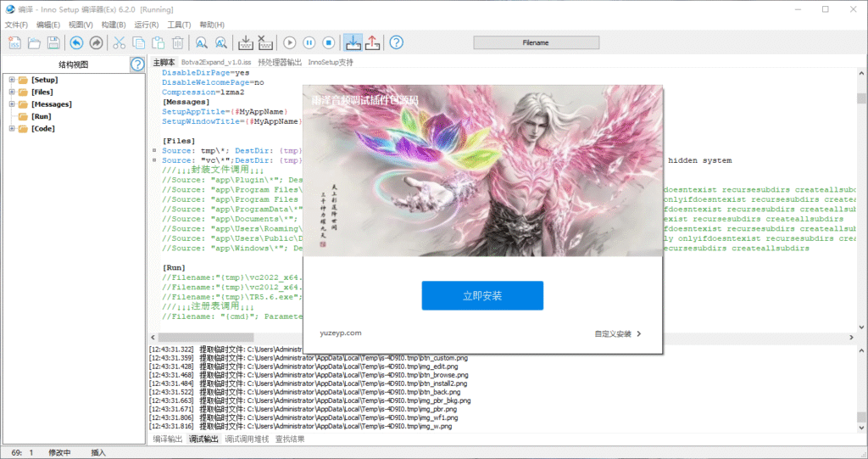This screenshot has width=868, height=459.
Task: Click the log line ending btn_back.png
Action: tap(304, 392)
